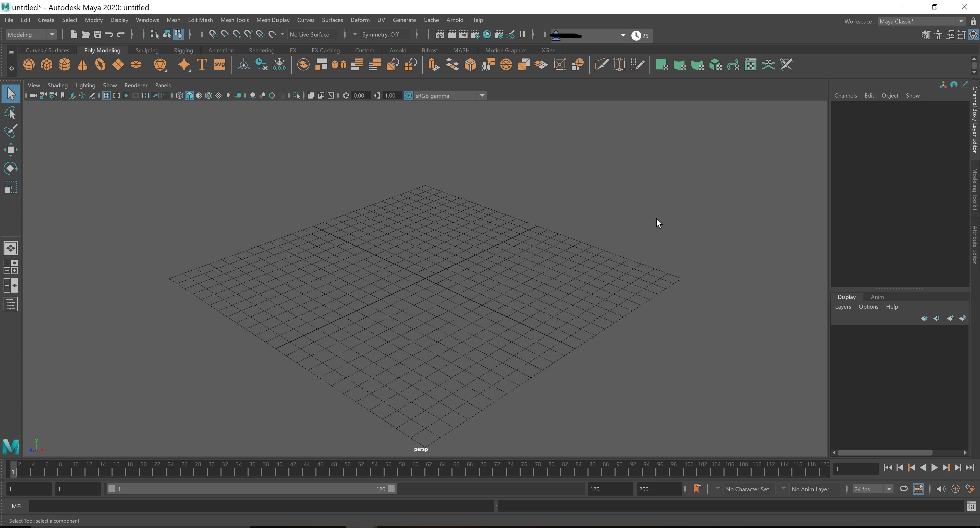Select the Move tool in the toolbox
Image resolution: width=980 pixels, height=528 pixels.
point(10,150)
